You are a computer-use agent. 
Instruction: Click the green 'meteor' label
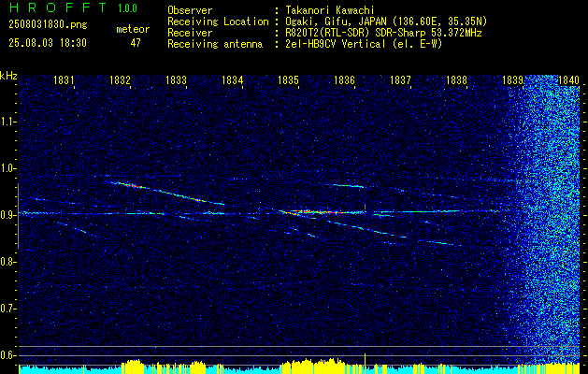click(x=133, y=29)
